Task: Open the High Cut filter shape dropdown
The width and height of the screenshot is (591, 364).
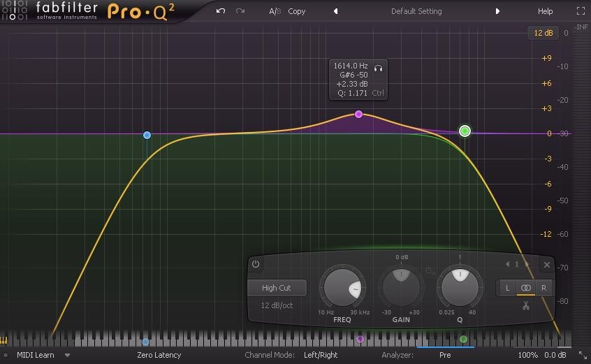Action: coord(277,288)
